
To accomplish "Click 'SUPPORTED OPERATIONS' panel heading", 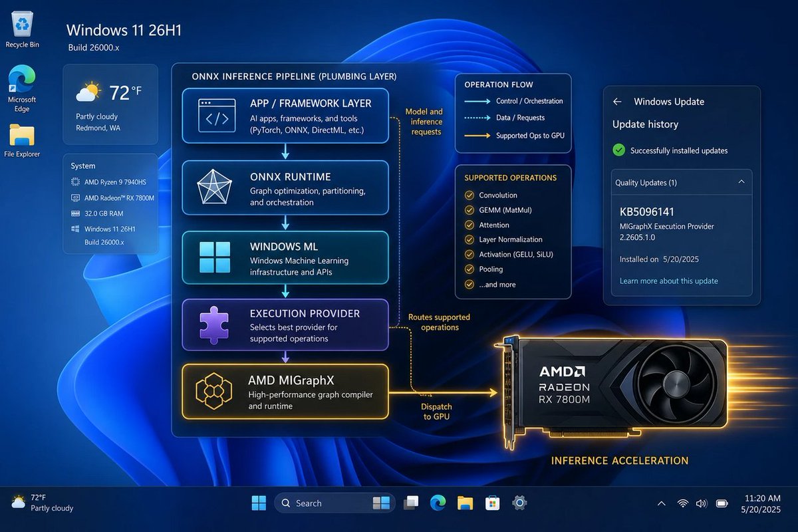I will pyautogui.click(x=510, y=178).
